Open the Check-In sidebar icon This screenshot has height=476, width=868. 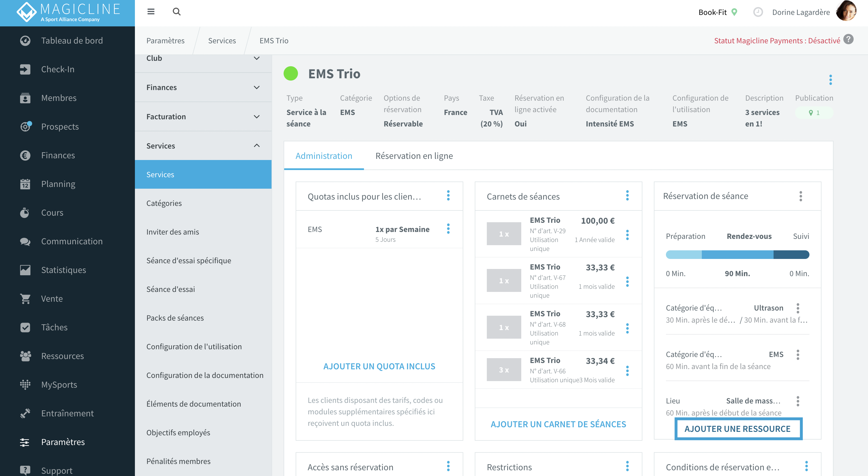pos(25,69)
